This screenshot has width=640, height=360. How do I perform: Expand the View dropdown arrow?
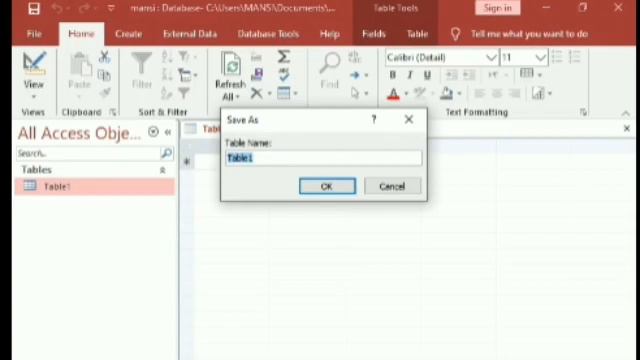[34, 97]
